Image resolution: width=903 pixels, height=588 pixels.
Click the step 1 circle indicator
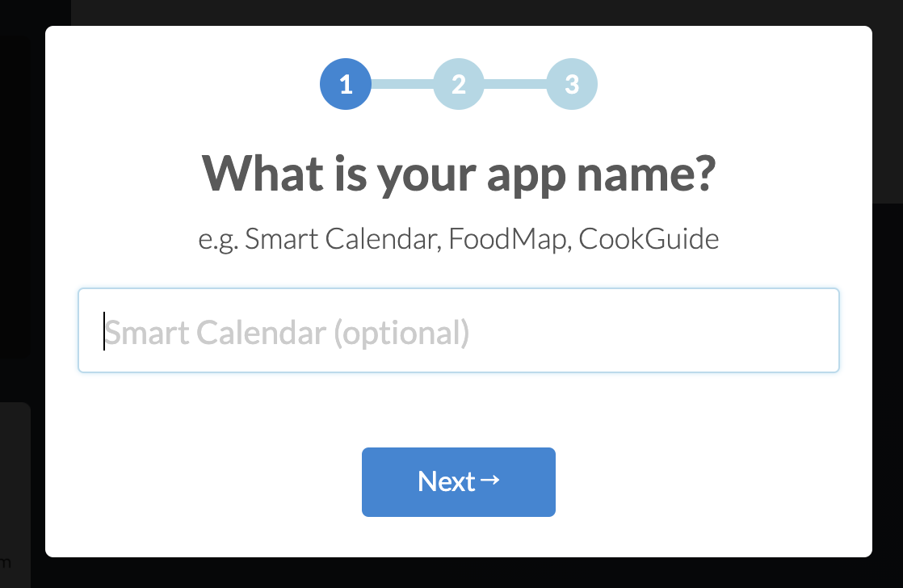pos(346,84)
